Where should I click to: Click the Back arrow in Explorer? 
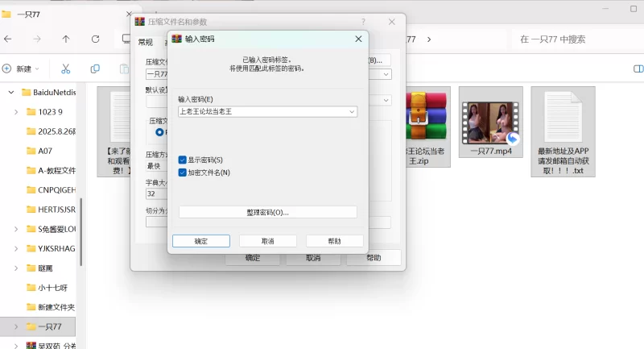pyautogui.click(x=7, y=39)
